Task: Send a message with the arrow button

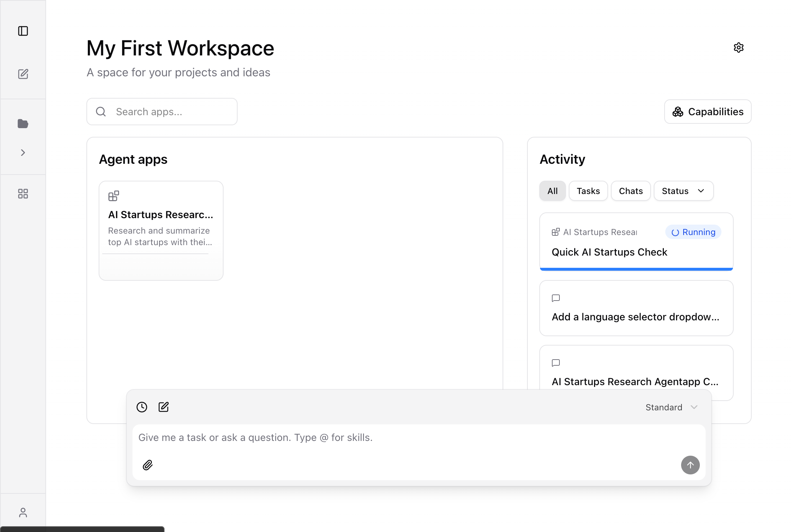Action: click(x=690, y=465)
